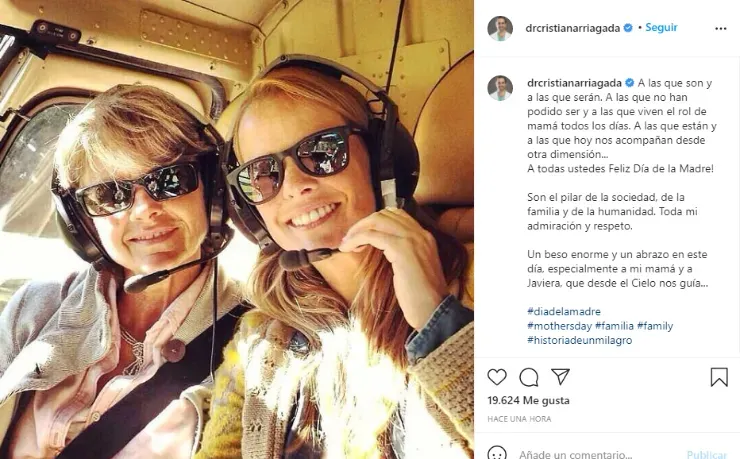Viewport: 740px width, 459px height.
Task: Follow the account with Seguir
Action: point(661,27)
